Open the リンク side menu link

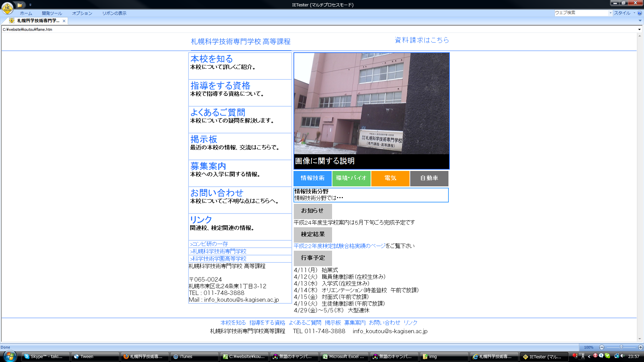201,220
